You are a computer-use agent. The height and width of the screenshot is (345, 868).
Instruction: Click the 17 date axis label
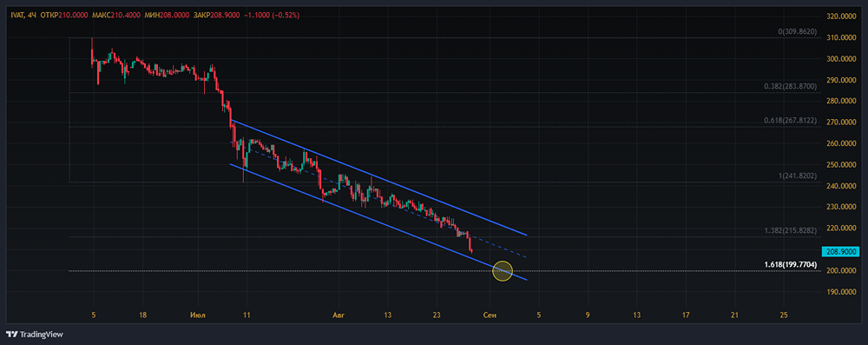(x=686, y=315)
